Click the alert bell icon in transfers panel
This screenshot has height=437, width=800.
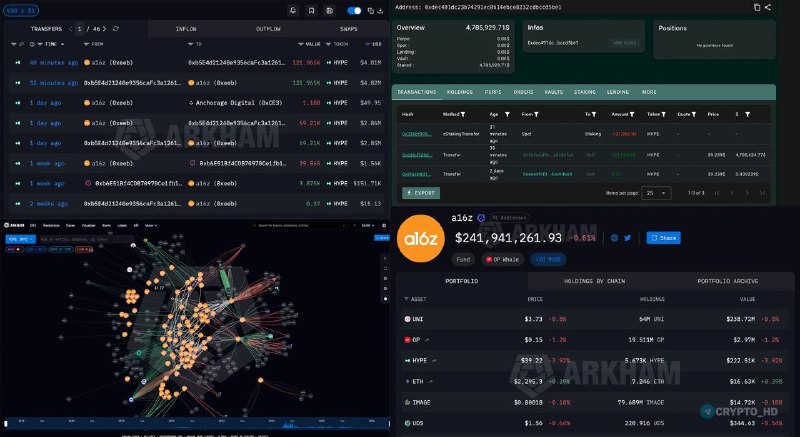click(293, 10)
